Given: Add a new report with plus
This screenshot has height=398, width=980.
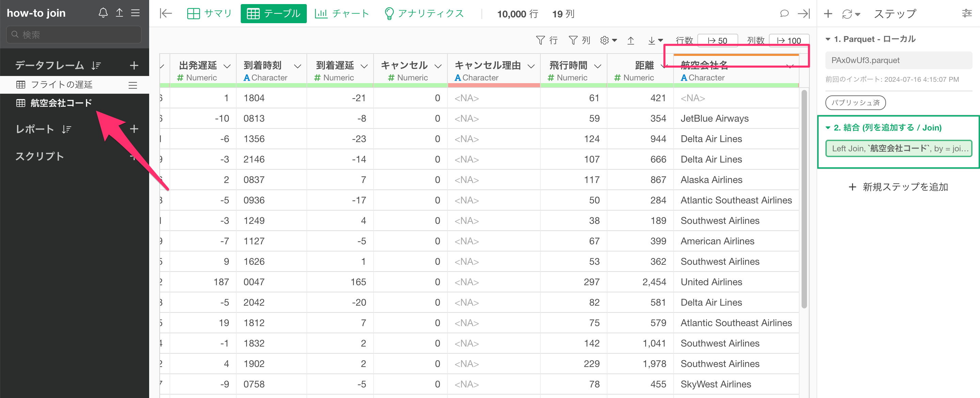Looking at the screenshot, I should coord(134,129).
